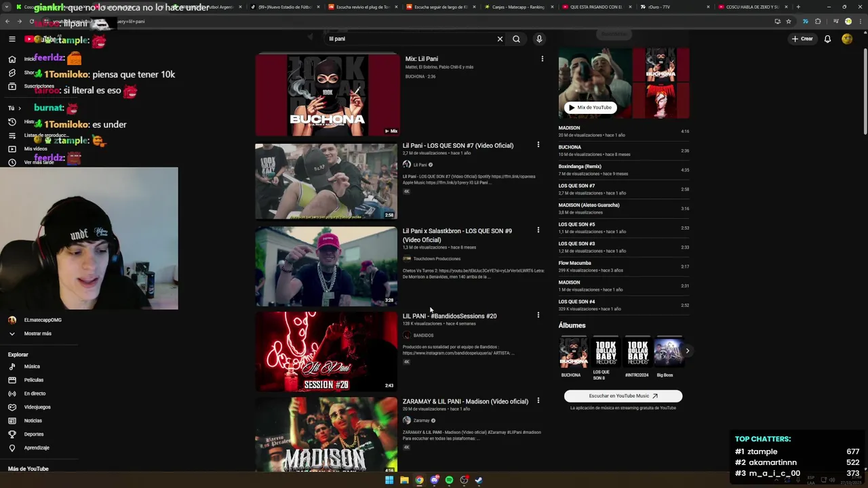Open the #INTRO2024 album

(637, 352)
